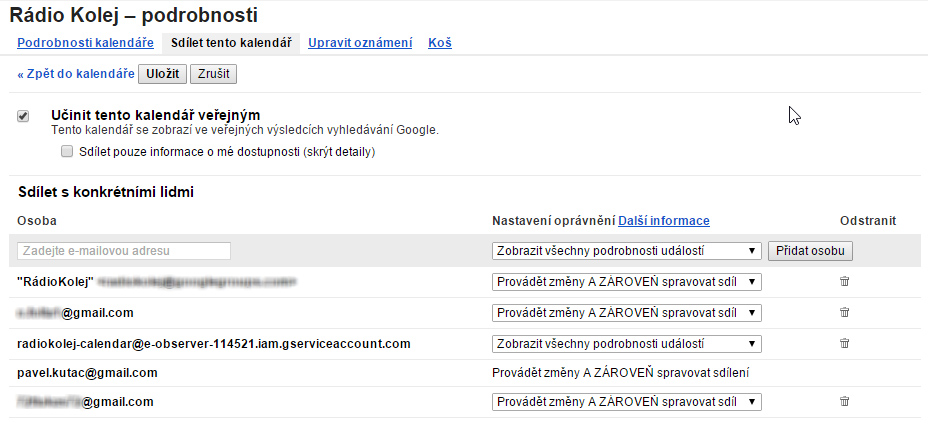928x443 pixels.
Task: Open the permission dropdown for the new person
Action: (626, 251)
